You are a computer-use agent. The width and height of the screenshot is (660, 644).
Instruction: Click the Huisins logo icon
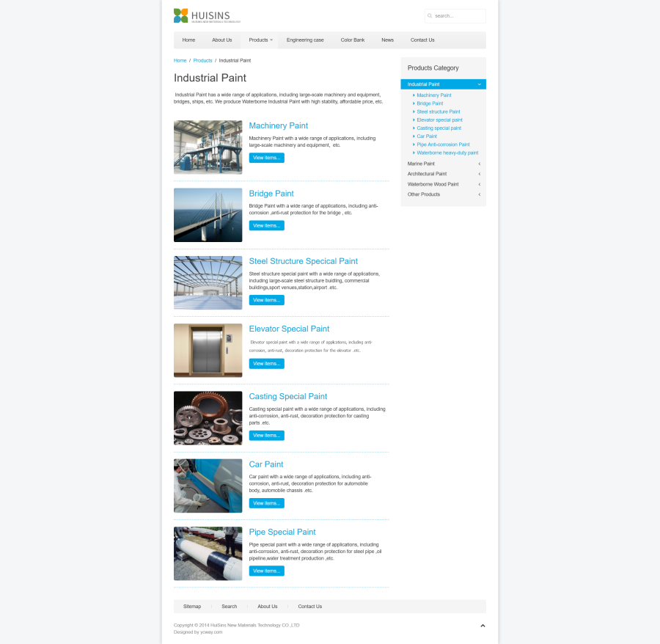tap(181, 15)
